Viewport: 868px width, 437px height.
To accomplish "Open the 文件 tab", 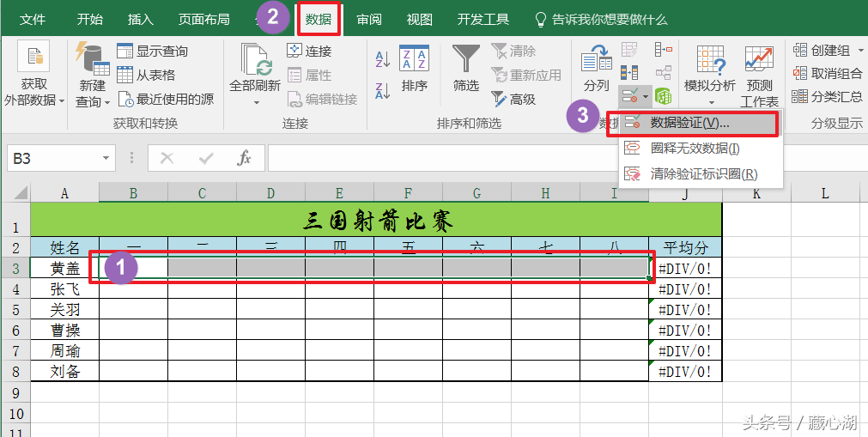I will 33,20.
